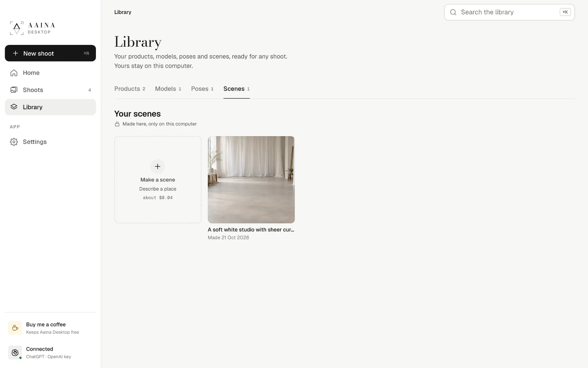588x368 pixels.
Task: Click the Home house icon
Action: [14, 73]
